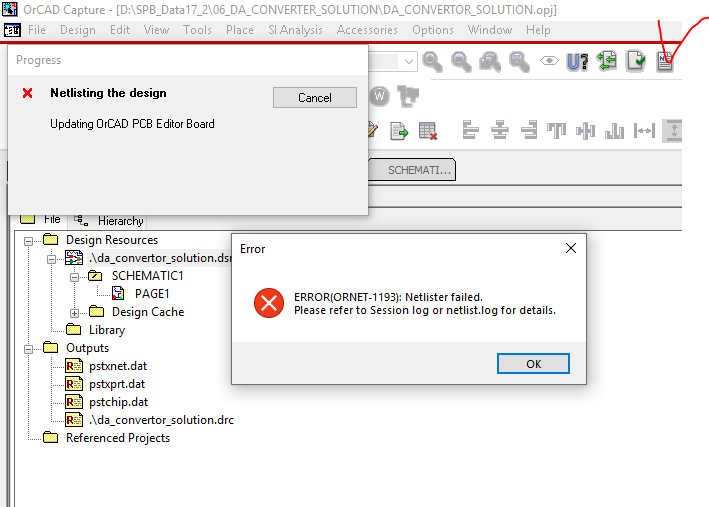
Task: Click the Align Bottom icon
Action: pos(614,131)
